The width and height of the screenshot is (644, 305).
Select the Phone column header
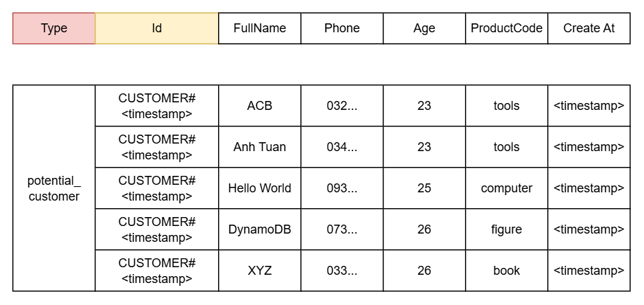[x=342, y=28]
